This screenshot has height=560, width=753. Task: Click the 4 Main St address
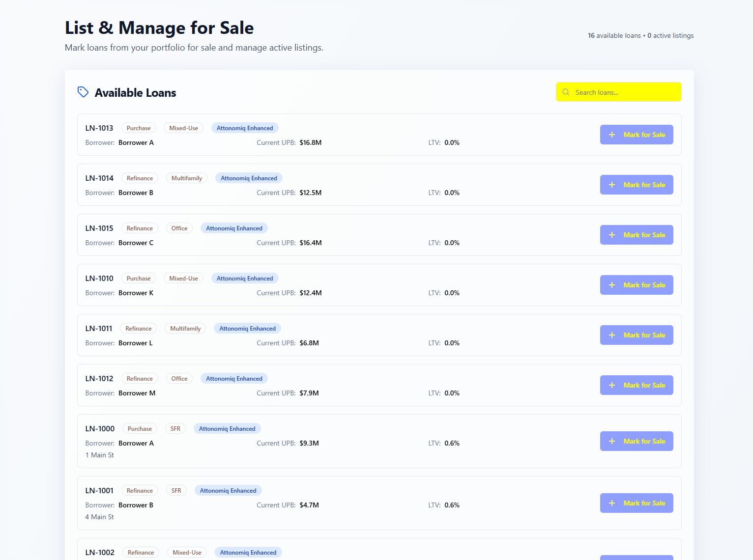tap(100, 517)
